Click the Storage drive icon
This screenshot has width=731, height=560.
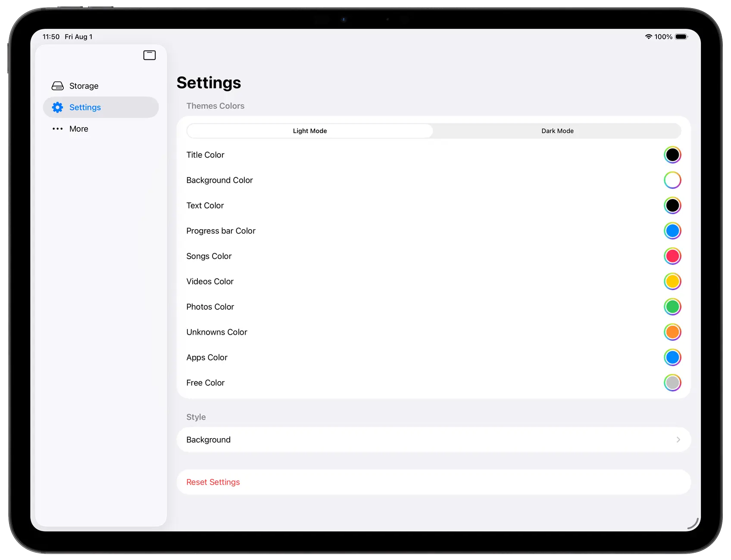(58, 86)
